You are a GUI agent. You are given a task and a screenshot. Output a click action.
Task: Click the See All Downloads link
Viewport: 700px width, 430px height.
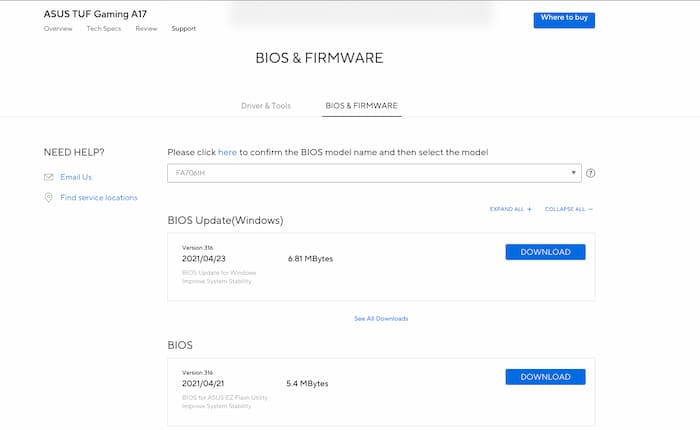click(381, 319)
